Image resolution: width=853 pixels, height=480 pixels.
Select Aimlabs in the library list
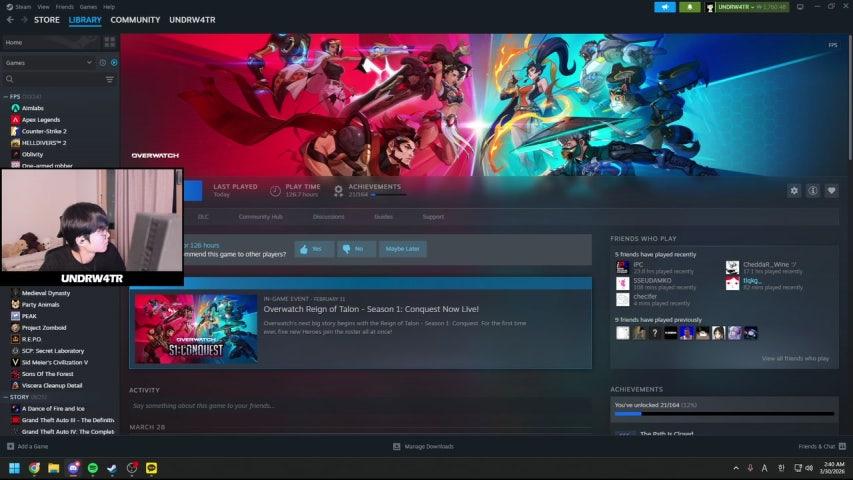point(33,108)
